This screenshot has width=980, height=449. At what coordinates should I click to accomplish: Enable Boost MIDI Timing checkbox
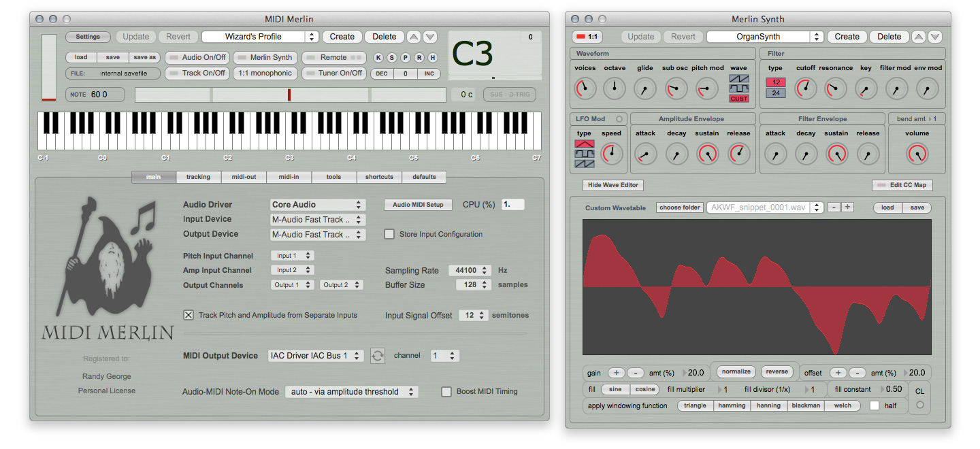(446, 391)
